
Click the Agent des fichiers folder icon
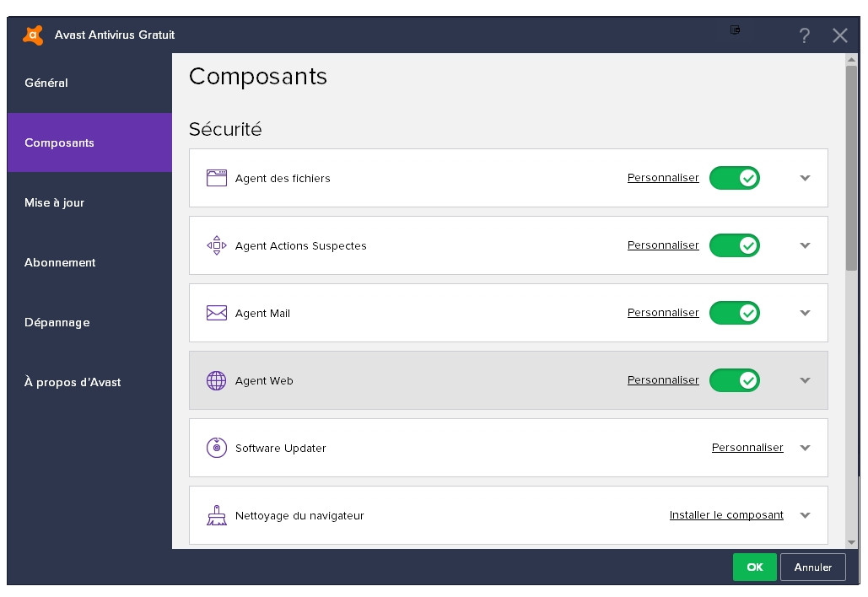pyautogui.click(x=217, y=178)
